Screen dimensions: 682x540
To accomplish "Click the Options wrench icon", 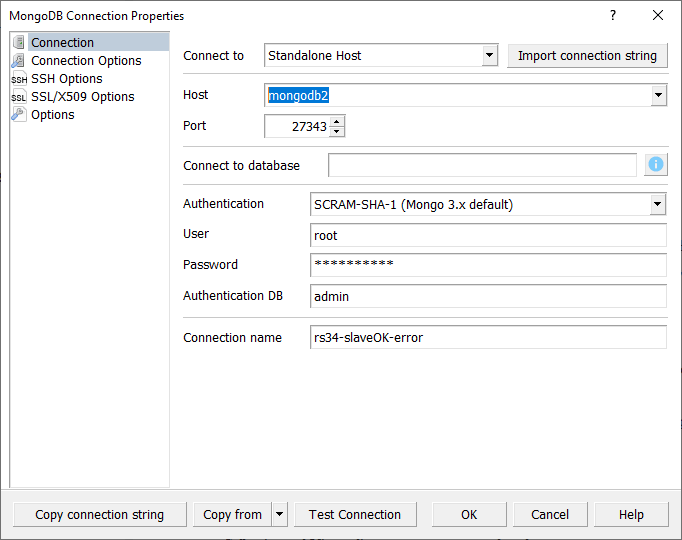I will 18,115.
